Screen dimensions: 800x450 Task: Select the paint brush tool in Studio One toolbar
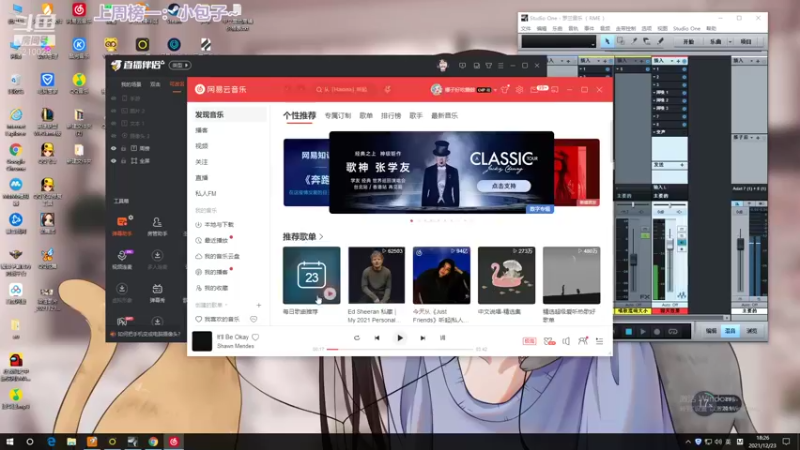tap(660, 41)
